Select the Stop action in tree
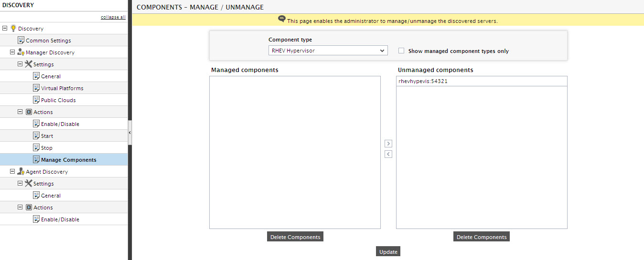 click(x=47, y=148)
